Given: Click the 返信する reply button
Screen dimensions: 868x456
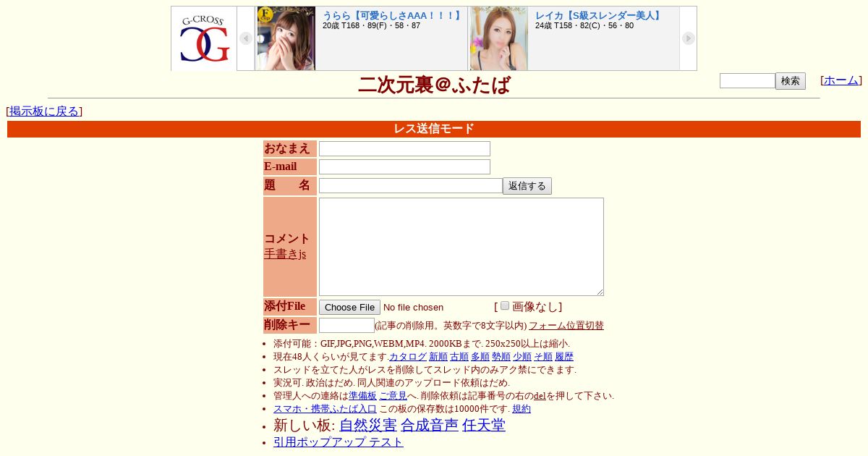Looking at the screenshot, I should (x=527, y=186).
